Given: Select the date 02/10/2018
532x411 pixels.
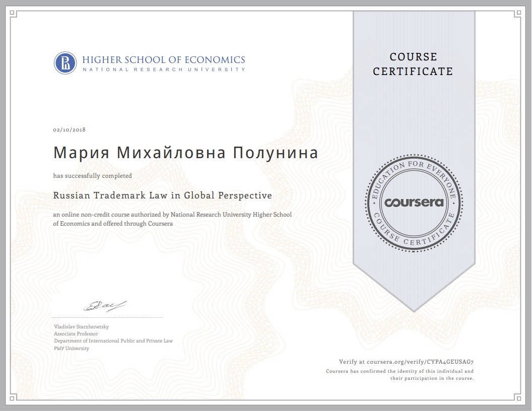Looking at the screenshot, I should click(x=70, y=130).
